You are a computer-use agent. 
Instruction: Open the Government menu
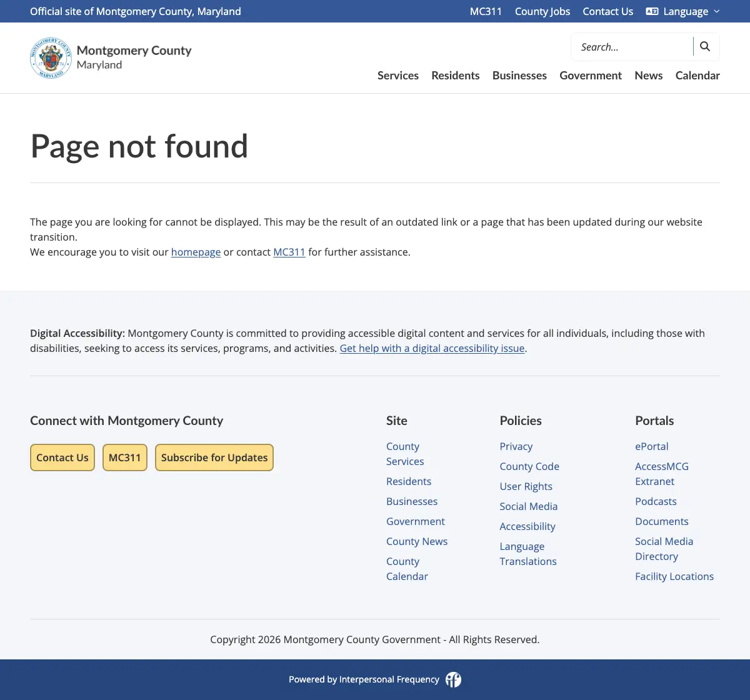click(591, 76)
